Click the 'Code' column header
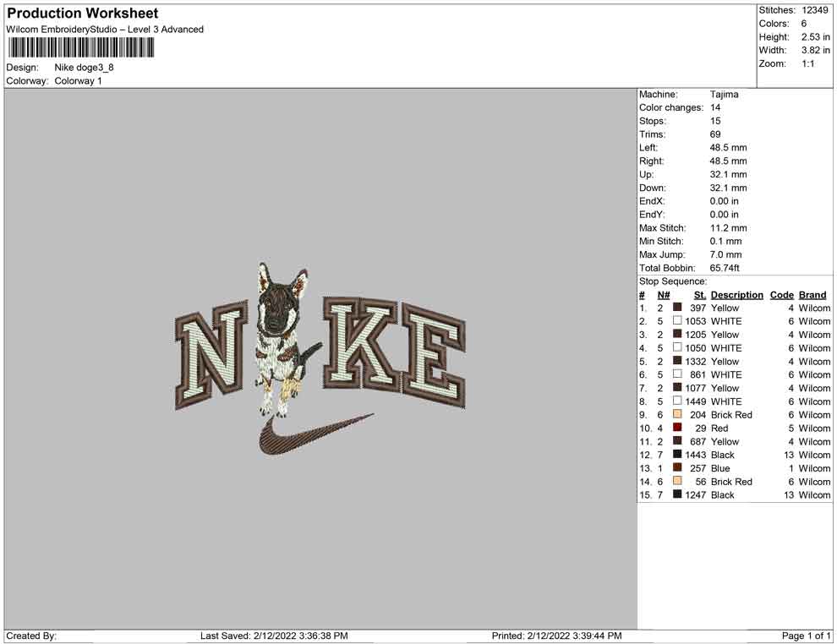The image size is (837, 644). click(782, 295)
